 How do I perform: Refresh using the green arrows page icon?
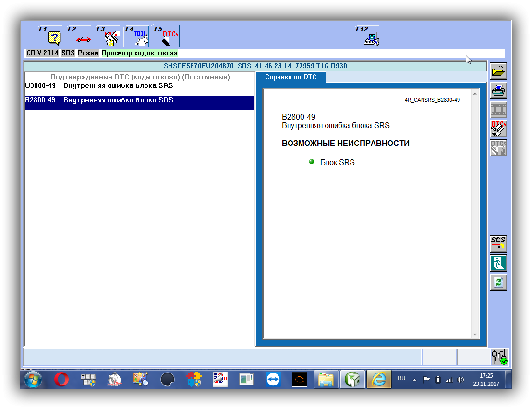[498, 282]
